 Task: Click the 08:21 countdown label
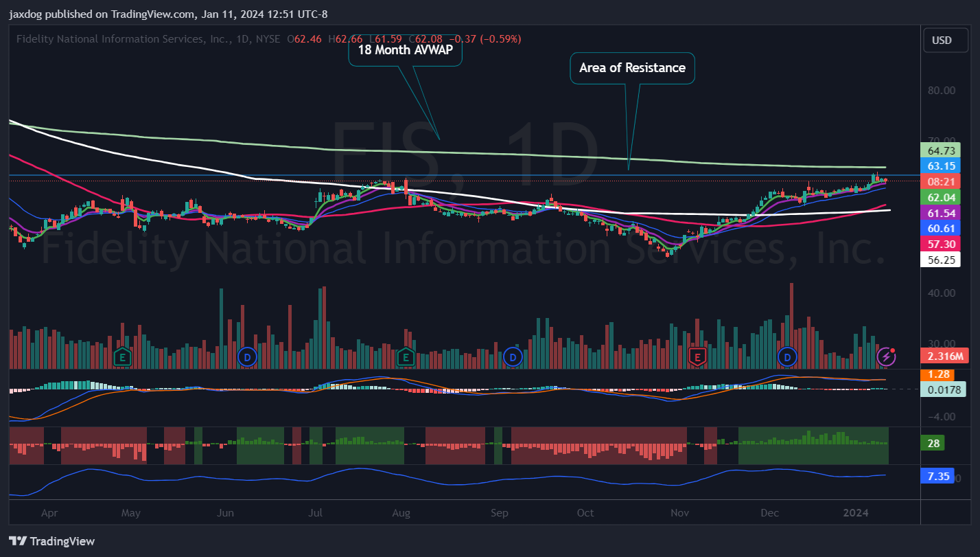tap(940, 182)
